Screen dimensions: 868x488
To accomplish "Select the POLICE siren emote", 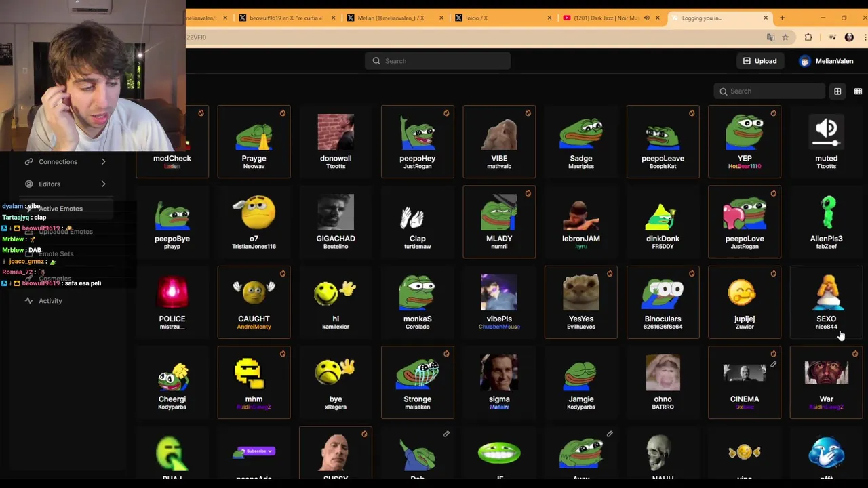I will pos(172,302).
